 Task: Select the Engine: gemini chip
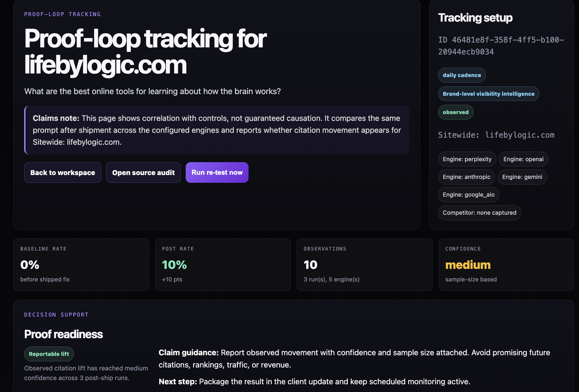(522, 177)
